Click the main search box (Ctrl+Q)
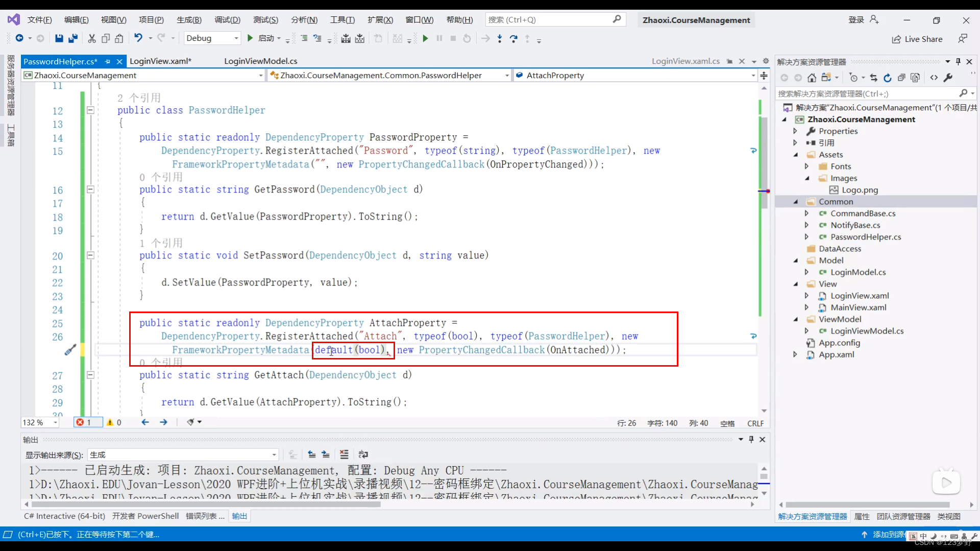The height and width of the screenshot is (551, 980). (555, 20)
